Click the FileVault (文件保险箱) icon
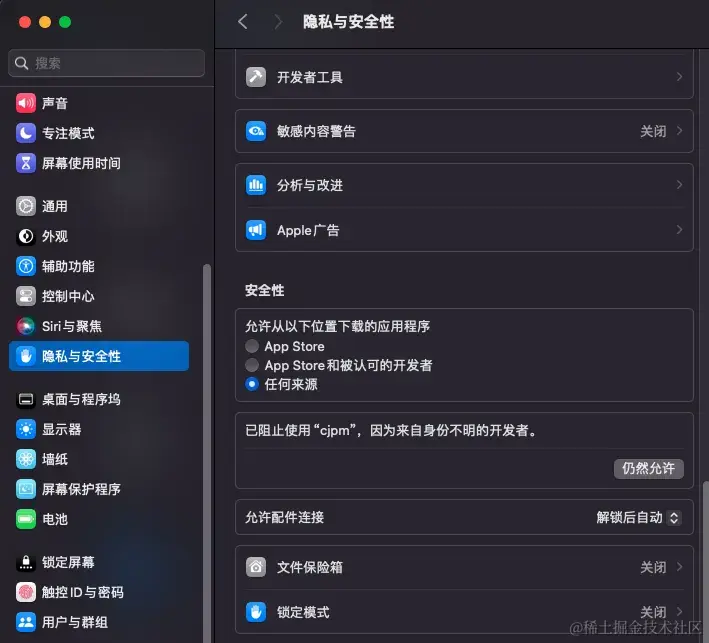This screenshot has width=709, height=643. 256,567
